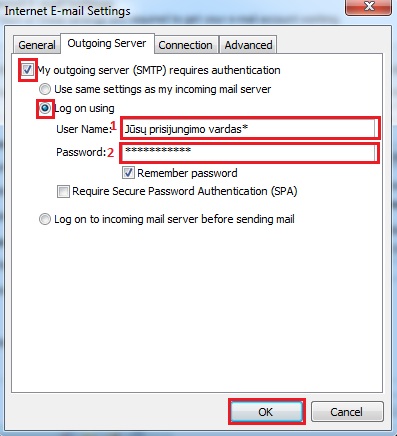This screenshot has height=436, width=397.
Task: Uncheck the Remember password checkbox
Action: [128, 173]
